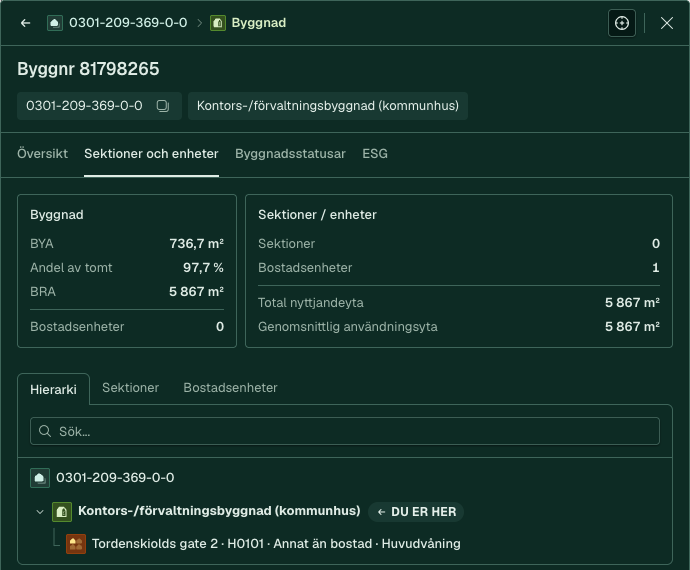Click the DU ER HER badge
690x570 pixels.
416,512
